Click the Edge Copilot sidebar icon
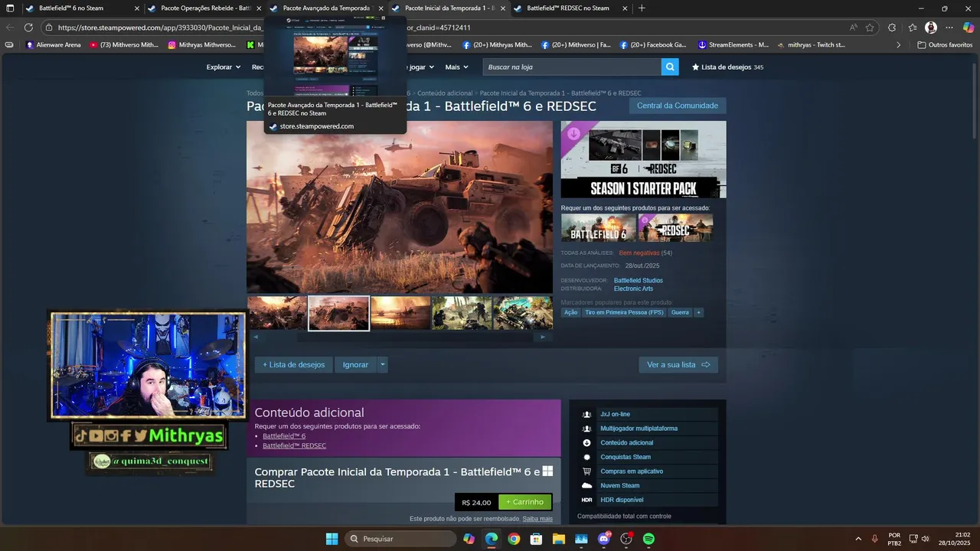The width and height of the screenshot is (980, 551). click(969, 28)
